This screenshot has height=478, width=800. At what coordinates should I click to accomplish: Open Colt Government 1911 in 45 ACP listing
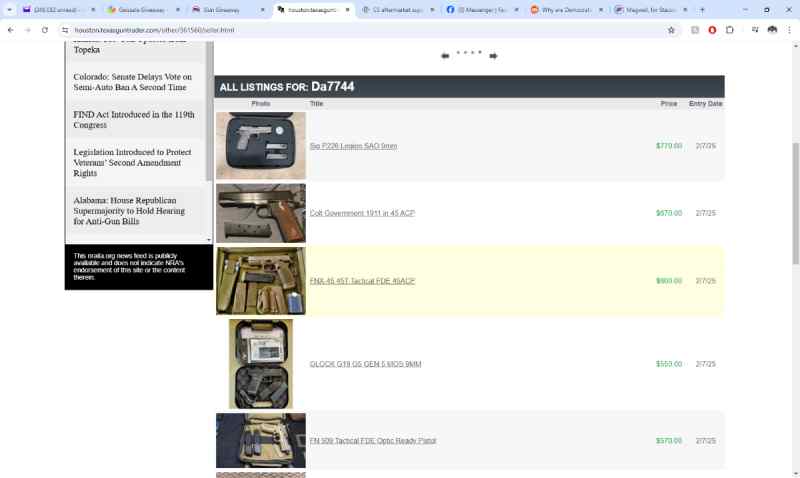click(362, 213)
